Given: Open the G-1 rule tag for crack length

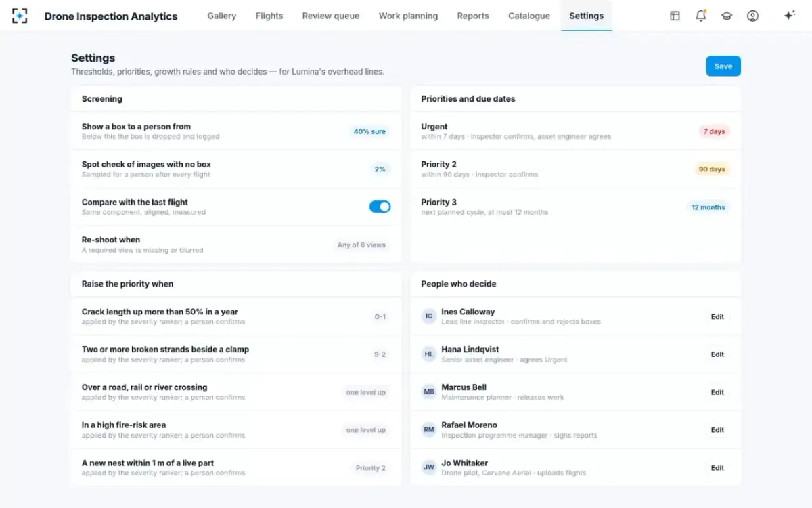Looking at the screenshot, I should 380,316.
